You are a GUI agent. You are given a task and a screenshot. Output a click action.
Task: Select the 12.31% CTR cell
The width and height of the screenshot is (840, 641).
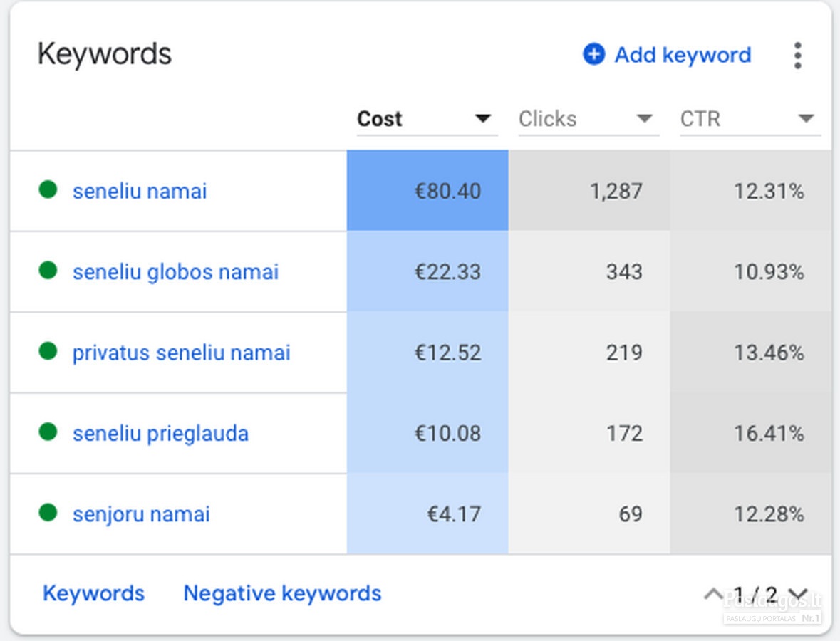click(750, 191)
